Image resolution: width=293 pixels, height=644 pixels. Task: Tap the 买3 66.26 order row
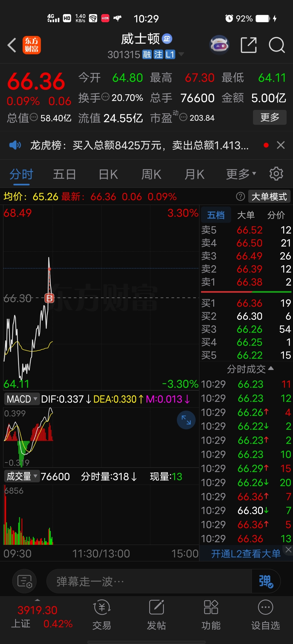pyautogui.click(x=246, y=329)
